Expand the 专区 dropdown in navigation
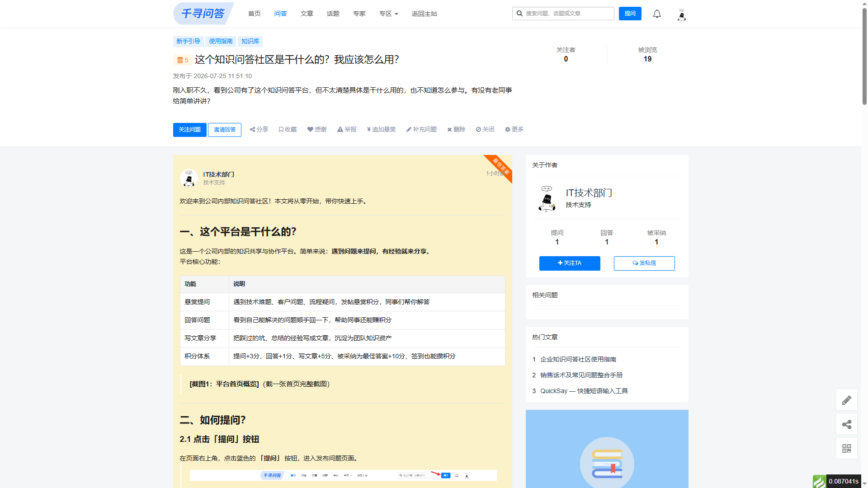Screen dimensions: 868x488 [x=388, y=14]
